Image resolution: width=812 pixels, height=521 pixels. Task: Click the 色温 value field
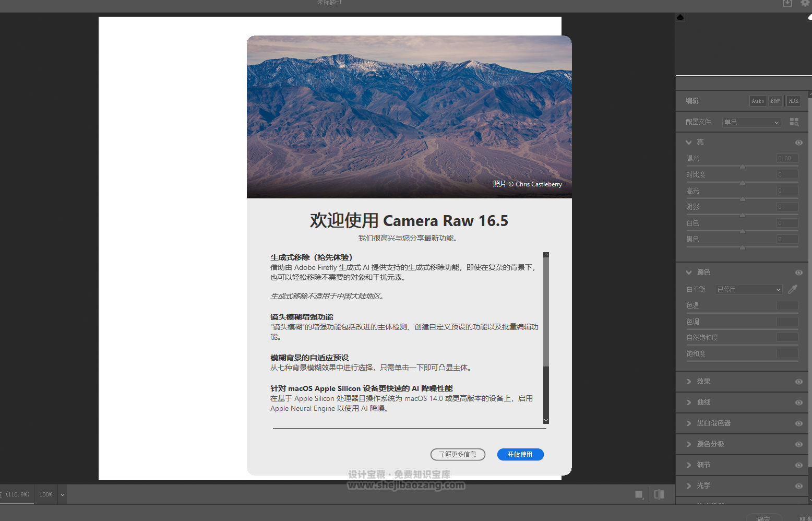[x=787, y=305]
